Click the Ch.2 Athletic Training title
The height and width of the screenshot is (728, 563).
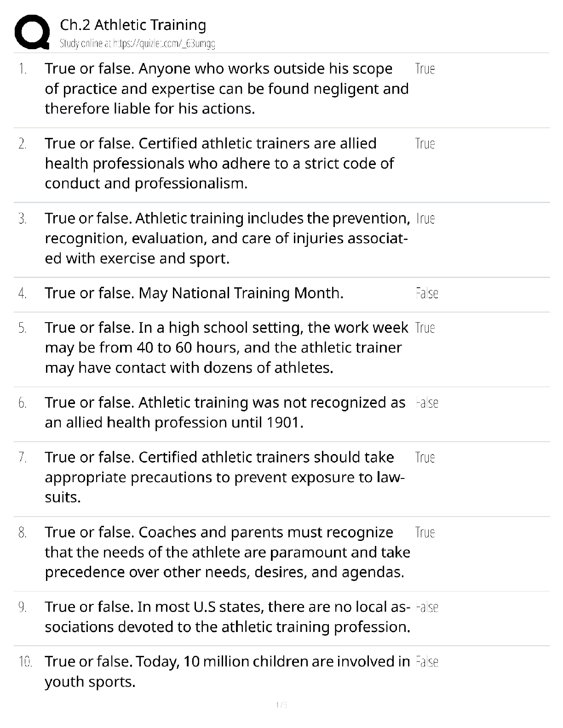coord(133,25)
